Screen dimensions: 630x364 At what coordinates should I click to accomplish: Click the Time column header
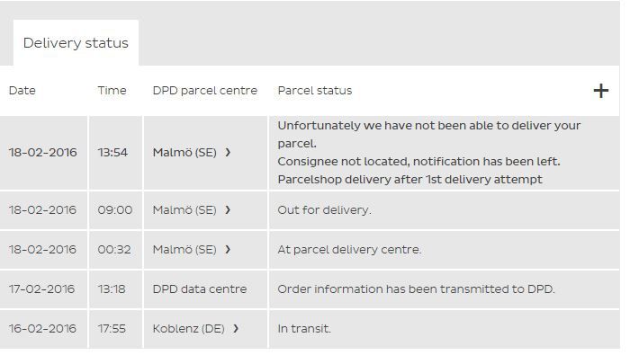coord(112,90)
